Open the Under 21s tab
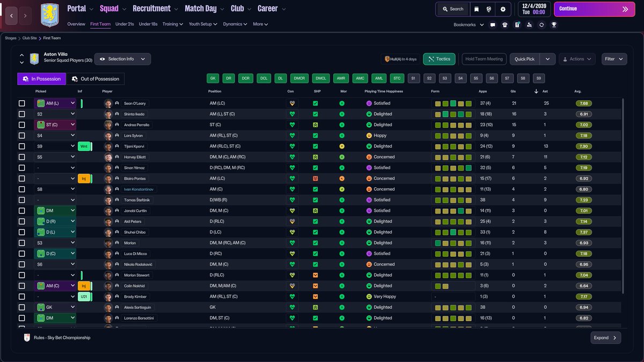The image size is (644, 362). [125, 24]
